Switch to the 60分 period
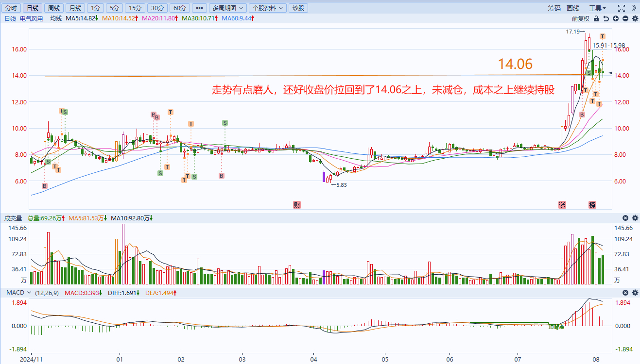This screenshot has width=640, height=364. click(179, 8)
